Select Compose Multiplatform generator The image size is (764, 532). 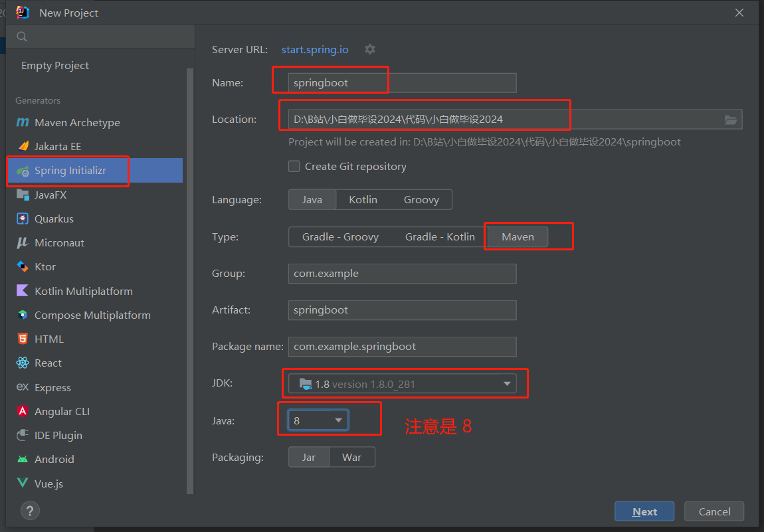click(92, 315)
